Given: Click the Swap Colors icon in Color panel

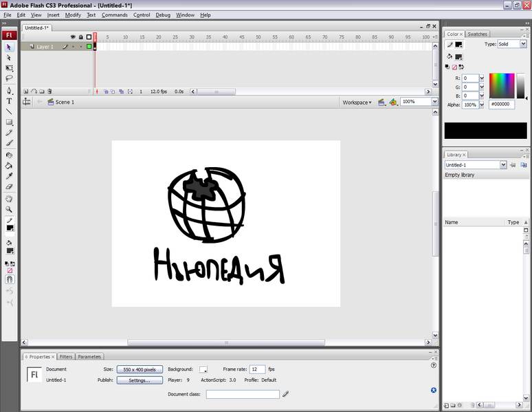Looking at the screenshot, I should pos(461,67).
